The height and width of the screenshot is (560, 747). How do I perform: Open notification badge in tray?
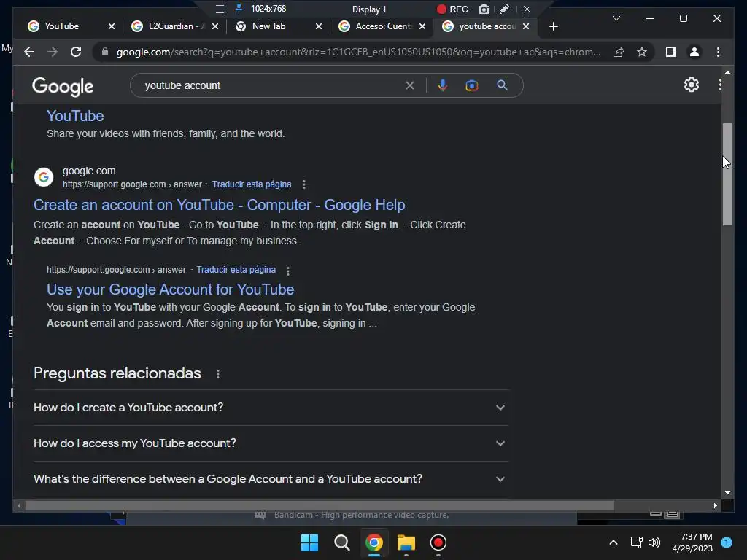point(727,542)
